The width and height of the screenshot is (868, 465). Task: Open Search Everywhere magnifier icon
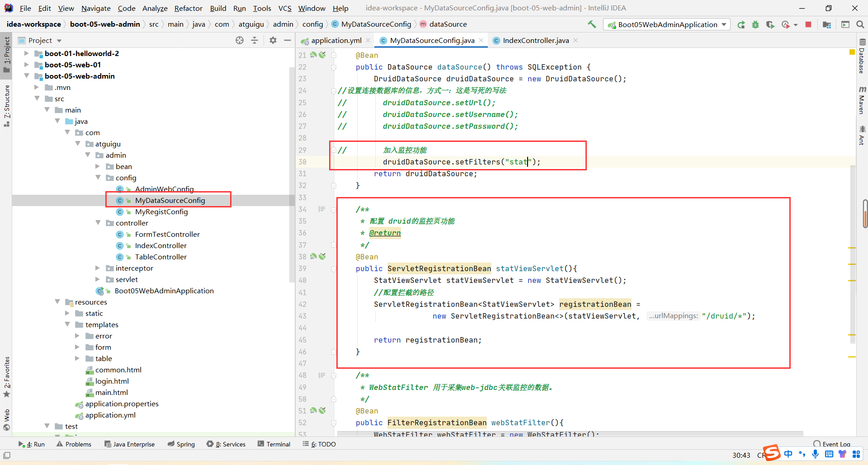[x=860, y=24]
